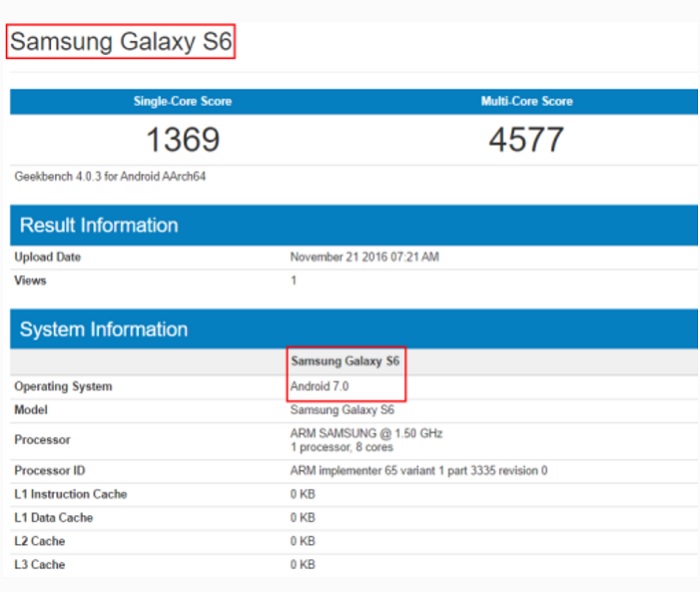The width and height of the screenshot is (700, 592).
Task: Click the ARM implementer 65 processor ID value
Action: [418, 470]
